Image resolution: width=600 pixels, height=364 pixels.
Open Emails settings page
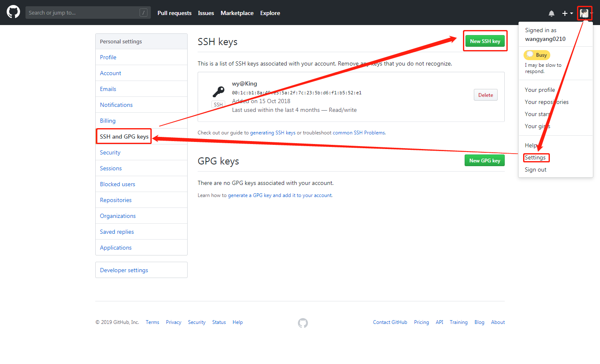click(x=141, y=89)
